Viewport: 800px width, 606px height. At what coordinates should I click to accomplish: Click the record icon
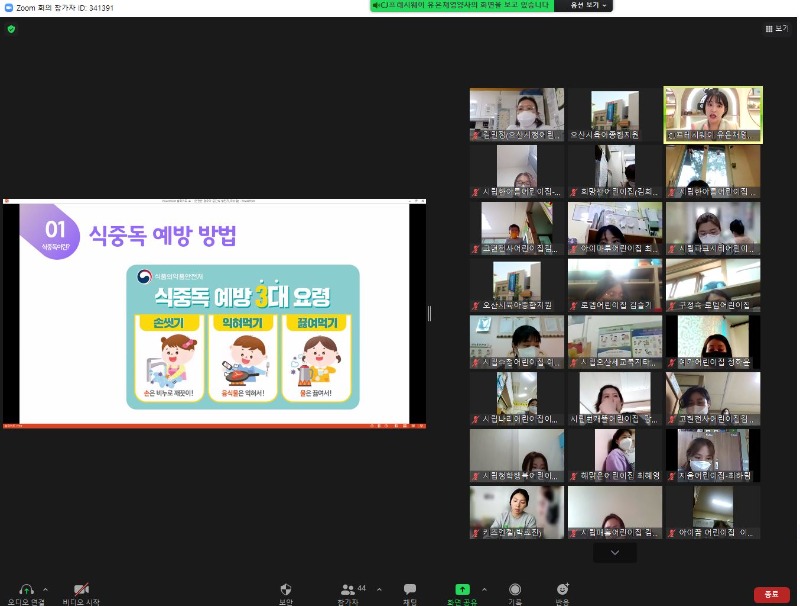pos(514,589)
